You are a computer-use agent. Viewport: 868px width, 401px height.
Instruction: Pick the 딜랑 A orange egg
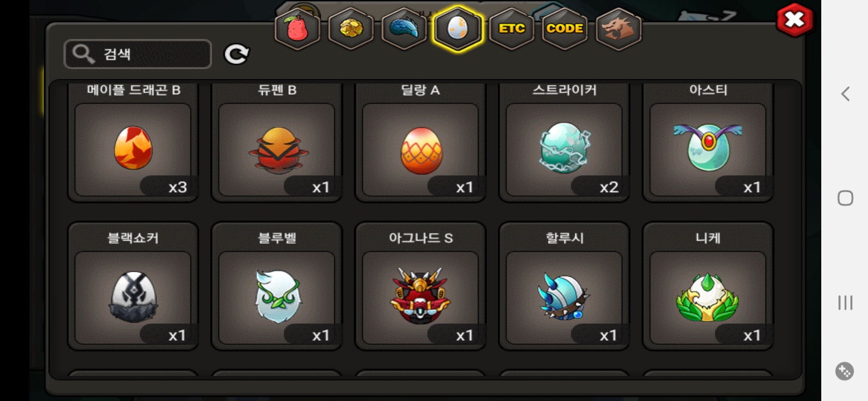pyautogui.click(x=421, y=142)
